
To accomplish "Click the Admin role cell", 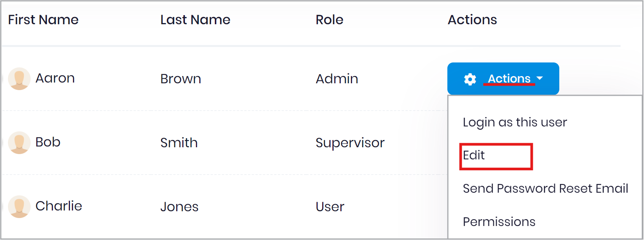I will coord(337,79).
